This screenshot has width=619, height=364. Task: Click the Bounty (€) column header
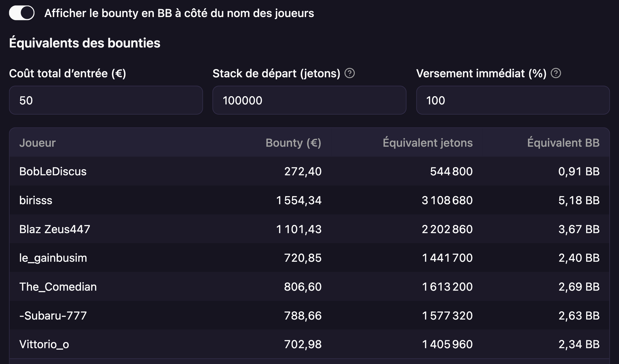click(x=293, y=143)
